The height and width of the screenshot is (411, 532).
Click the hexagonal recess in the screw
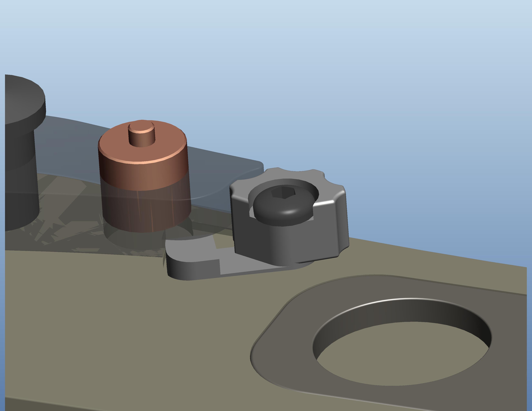[x=284, y=193]
